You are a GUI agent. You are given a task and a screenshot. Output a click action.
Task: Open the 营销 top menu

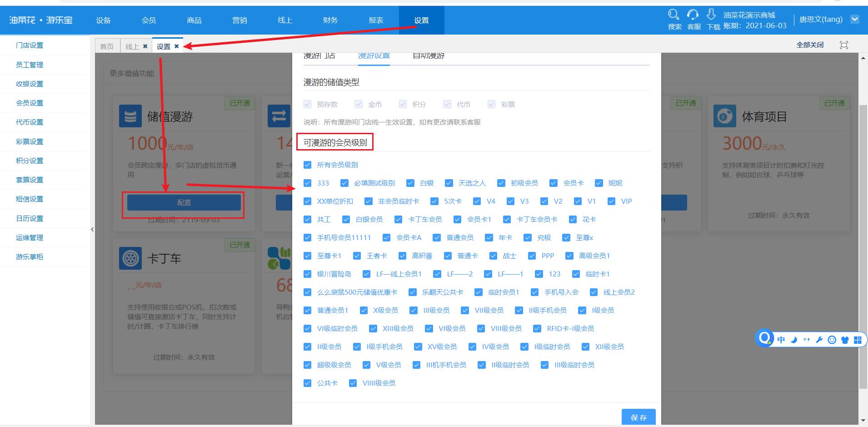240,20
